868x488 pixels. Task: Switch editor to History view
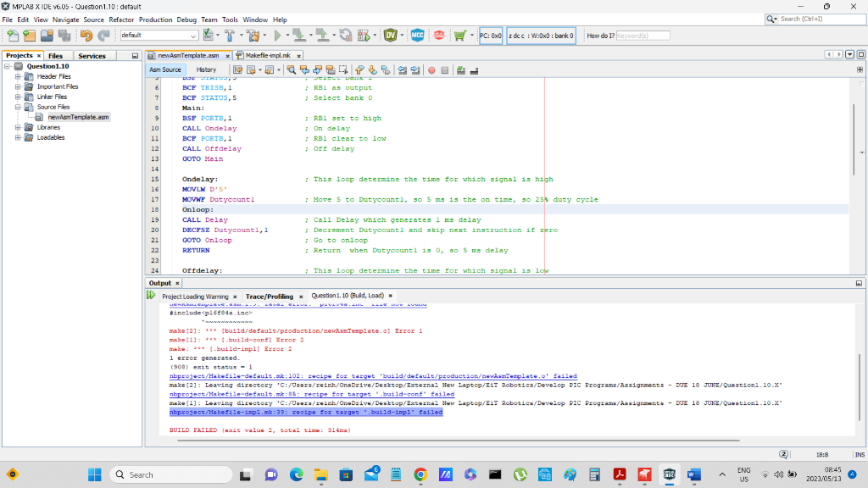206,69
